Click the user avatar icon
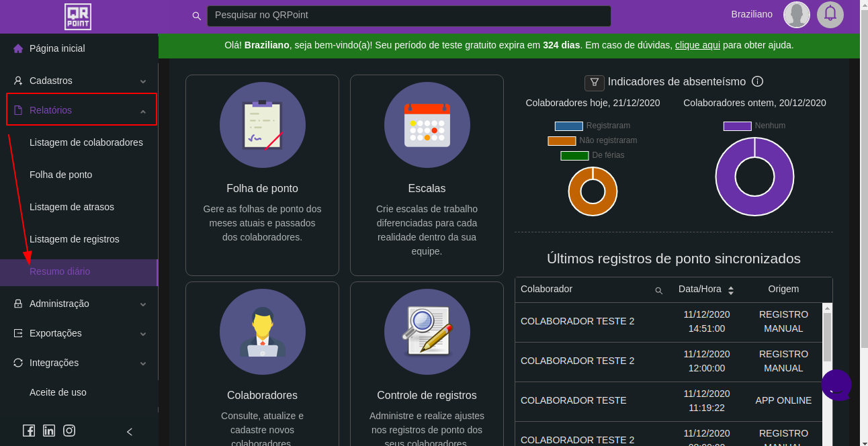 [x=797, y=15]
